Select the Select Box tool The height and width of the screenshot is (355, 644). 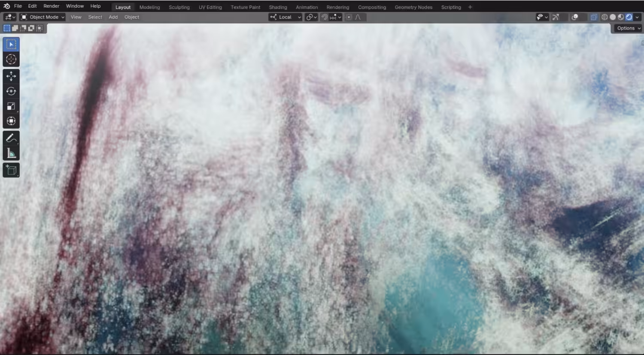pyautogui.click(x=11, y=45)
